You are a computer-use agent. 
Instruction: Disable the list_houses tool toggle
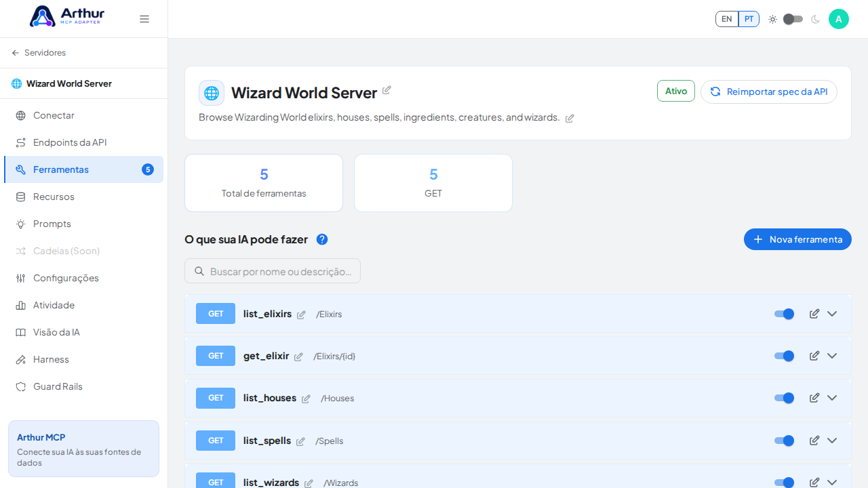click(x=785, y=398)
